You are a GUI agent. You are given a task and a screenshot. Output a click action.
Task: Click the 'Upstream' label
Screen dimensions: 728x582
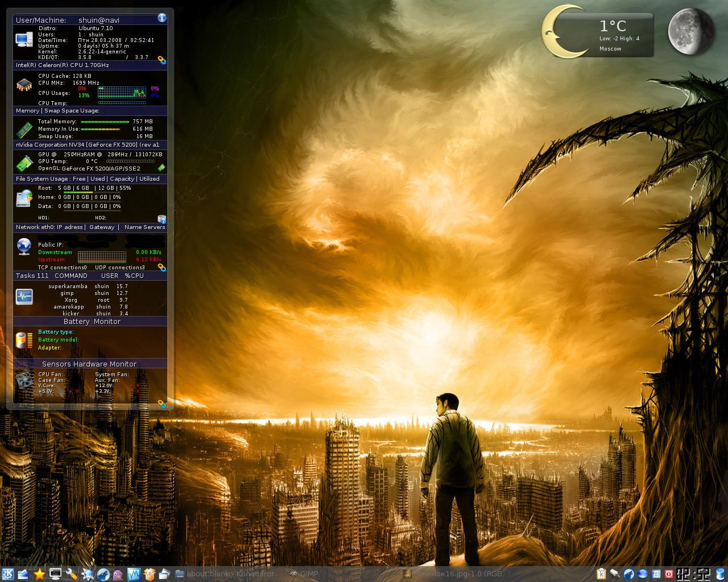click(51, 260)
